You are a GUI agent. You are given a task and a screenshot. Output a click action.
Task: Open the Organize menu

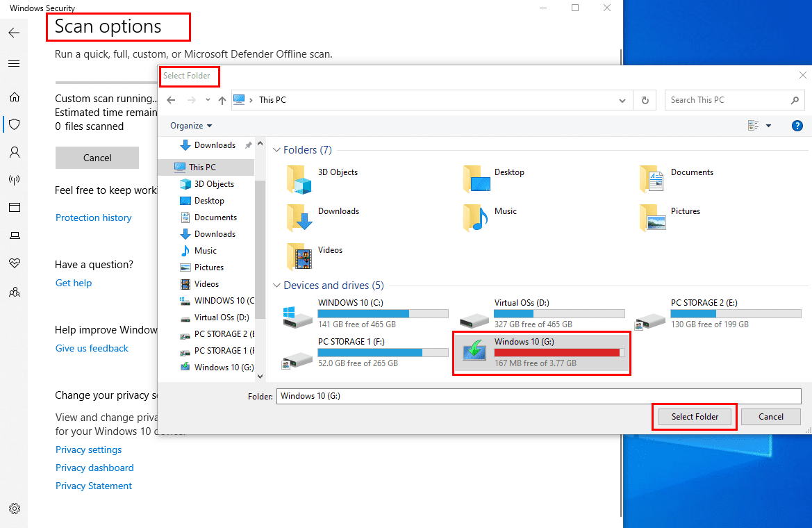[x=191, y=126]
